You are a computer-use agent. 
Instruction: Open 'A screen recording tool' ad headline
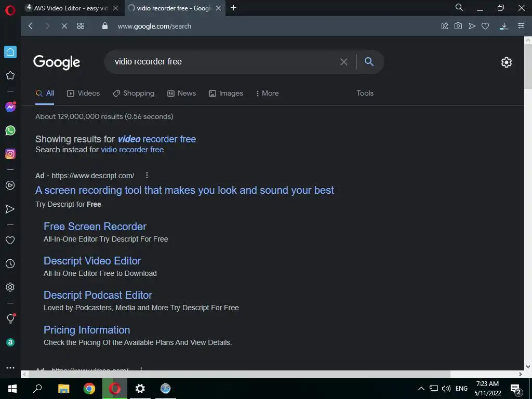pyautogui.click(x=184, y=190)
